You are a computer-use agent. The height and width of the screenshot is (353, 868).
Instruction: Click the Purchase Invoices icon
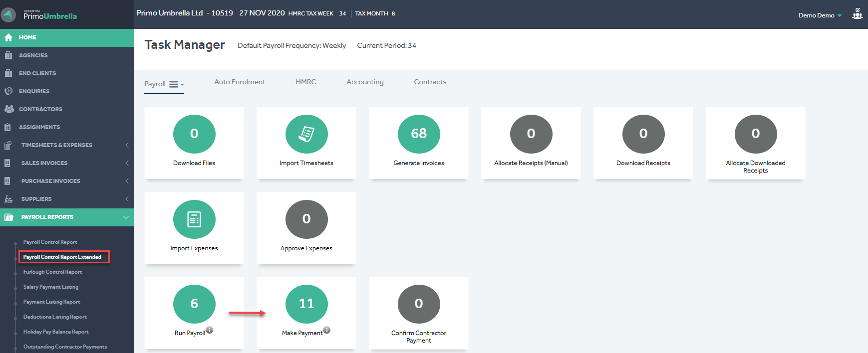tap(7, 181)
